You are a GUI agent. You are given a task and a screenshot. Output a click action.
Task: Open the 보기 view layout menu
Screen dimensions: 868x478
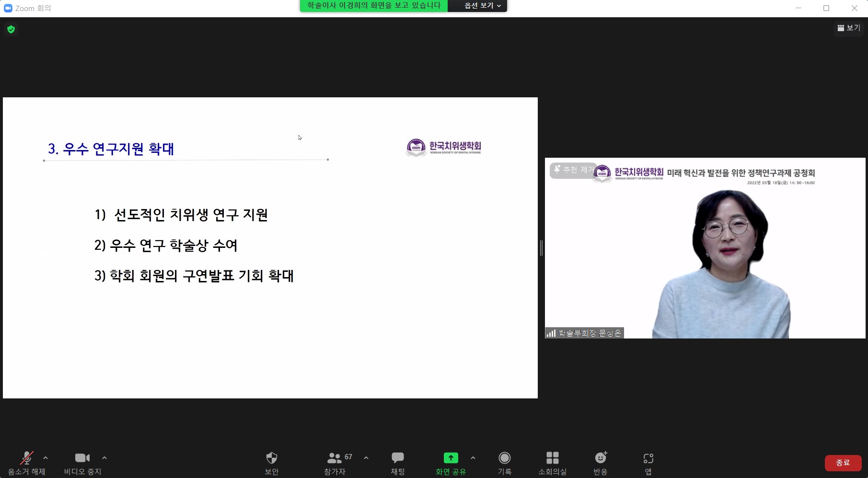click(x=849, y=28)
